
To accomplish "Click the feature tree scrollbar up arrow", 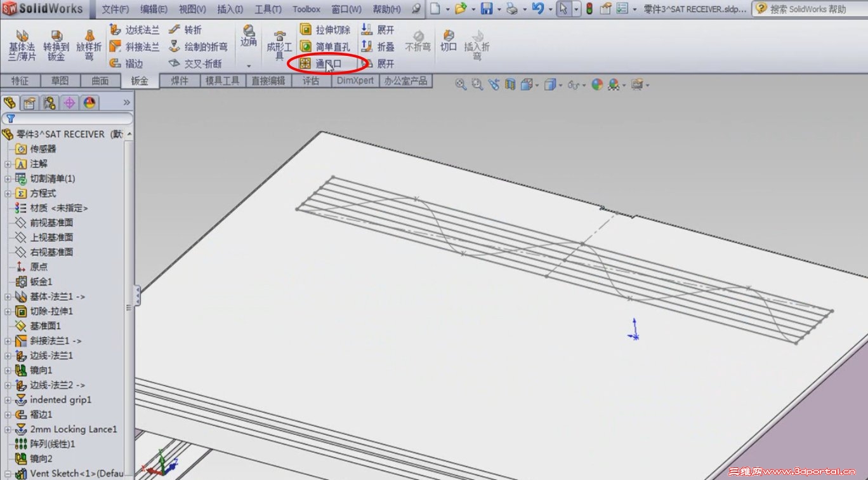I will [129, 133].
